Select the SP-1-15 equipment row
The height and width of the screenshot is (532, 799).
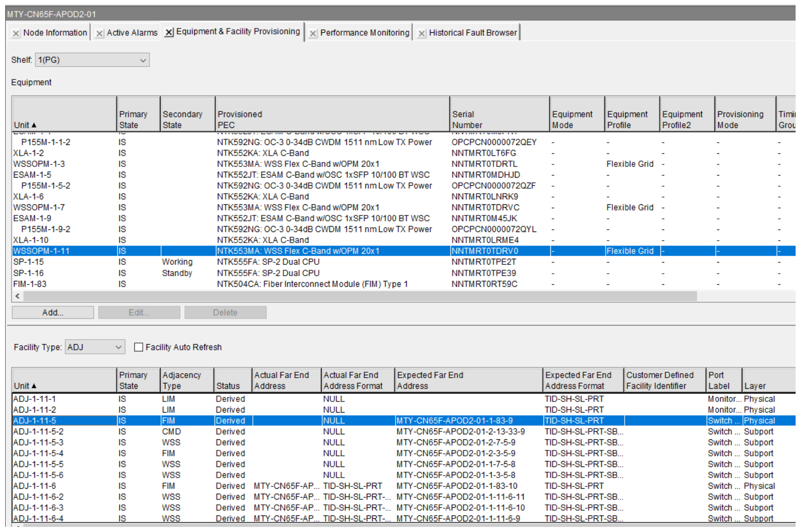coord(28,262)
